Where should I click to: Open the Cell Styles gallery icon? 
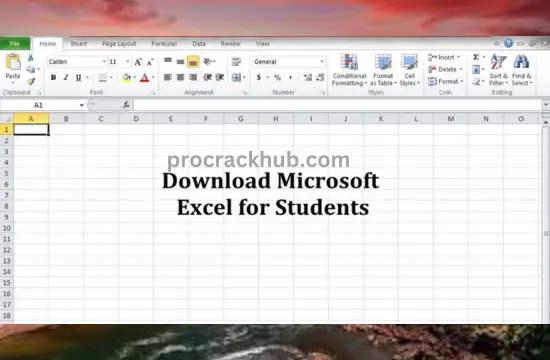click(409, 62)
